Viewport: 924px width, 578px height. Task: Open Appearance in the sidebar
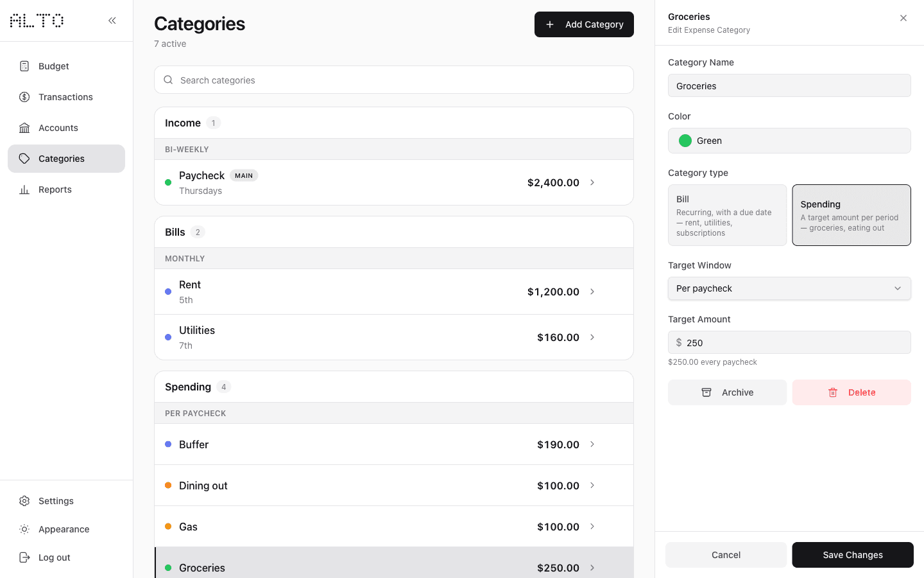click(66, 529)
